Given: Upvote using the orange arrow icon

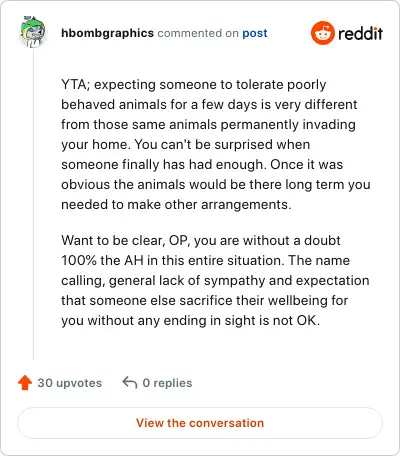Looking at the screenshot, I should tap(25, 383).
